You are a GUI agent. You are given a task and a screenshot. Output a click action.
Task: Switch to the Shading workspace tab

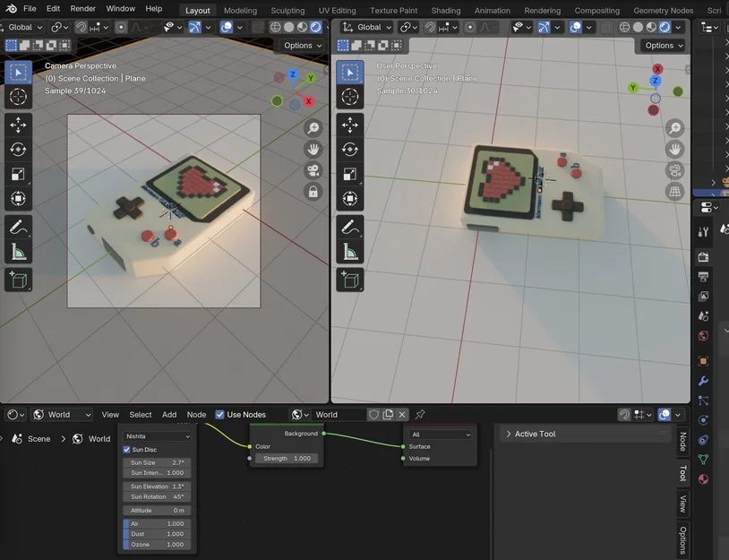coord(446,10)
